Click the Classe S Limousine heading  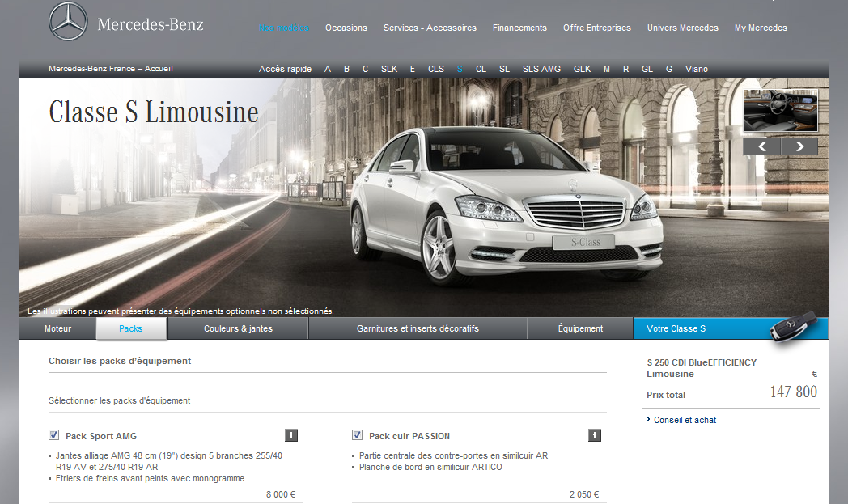tap(154, 112)
